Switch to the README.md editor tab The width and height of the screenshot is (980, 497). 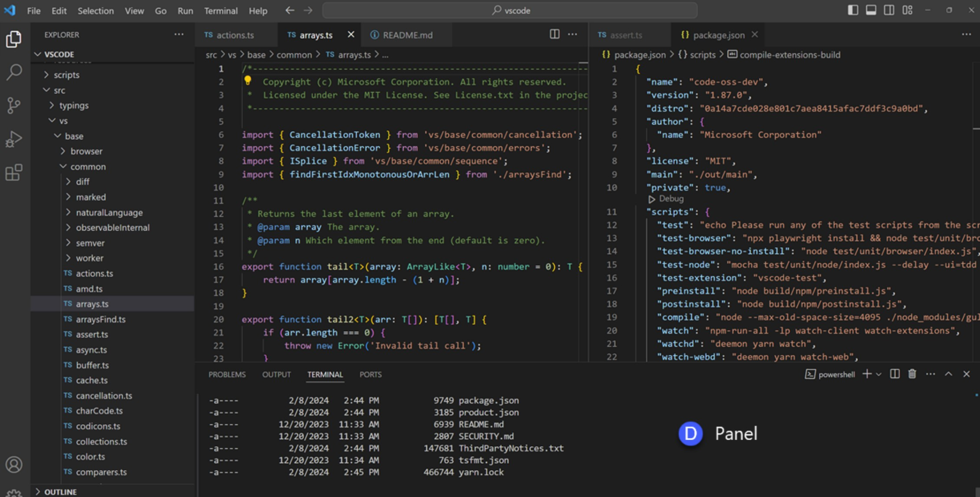click(x=407, y=35)
